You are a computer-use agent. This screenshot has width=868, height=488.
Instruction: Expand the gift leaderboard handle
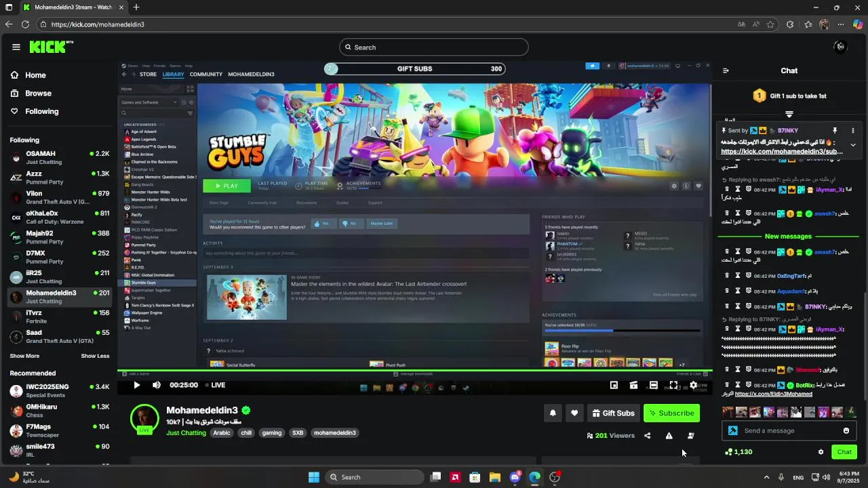pyautogui.click(x=789, y=114)
